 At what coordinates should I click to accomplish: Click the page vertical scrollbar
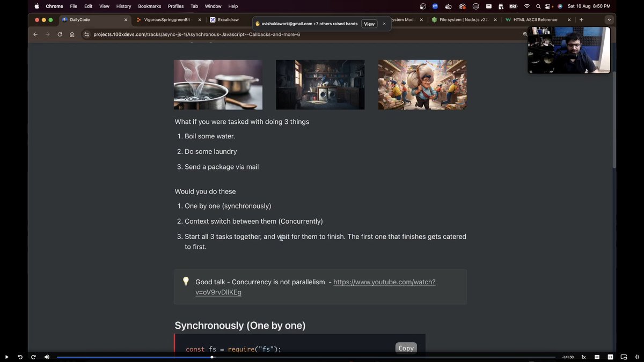(x=613, y=119)
